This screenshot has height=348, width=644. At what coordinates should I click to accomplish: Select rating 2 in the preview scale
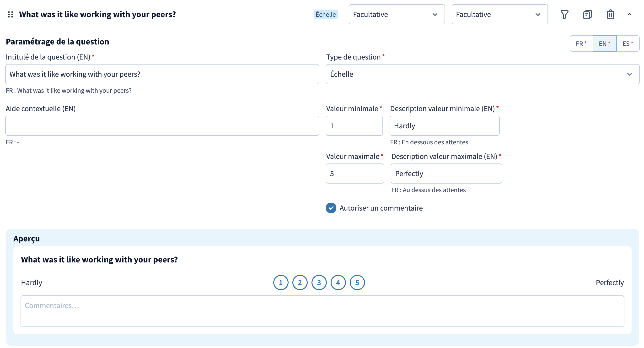pyautogui.click(x=300, y=283)
